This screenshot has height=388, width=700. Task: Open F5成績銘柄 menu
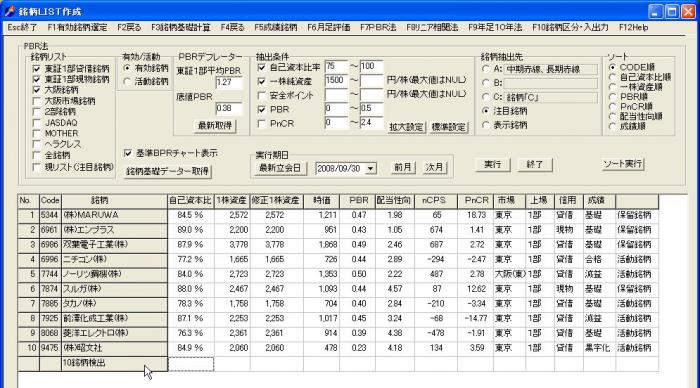point(275,28)
